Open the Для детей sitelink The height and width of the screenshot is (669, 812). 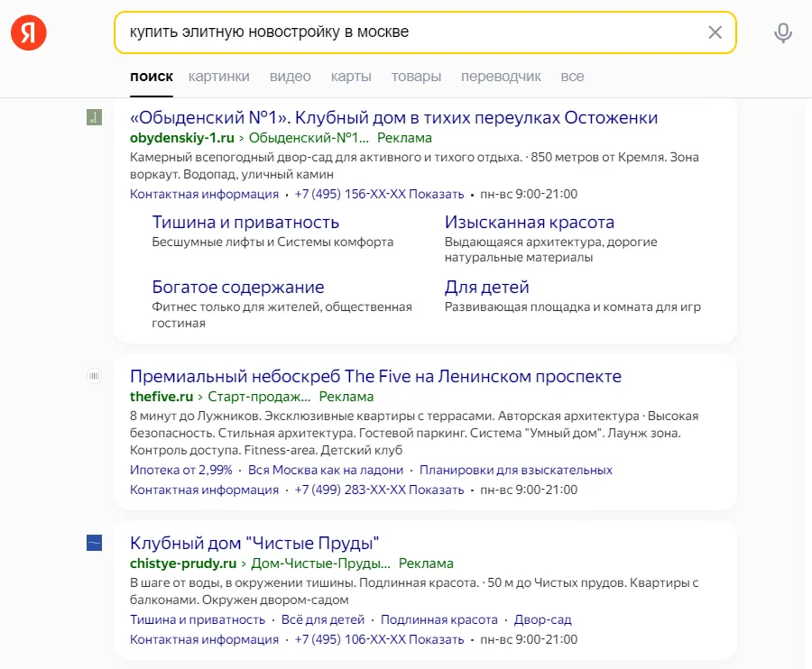click(487, 287)
